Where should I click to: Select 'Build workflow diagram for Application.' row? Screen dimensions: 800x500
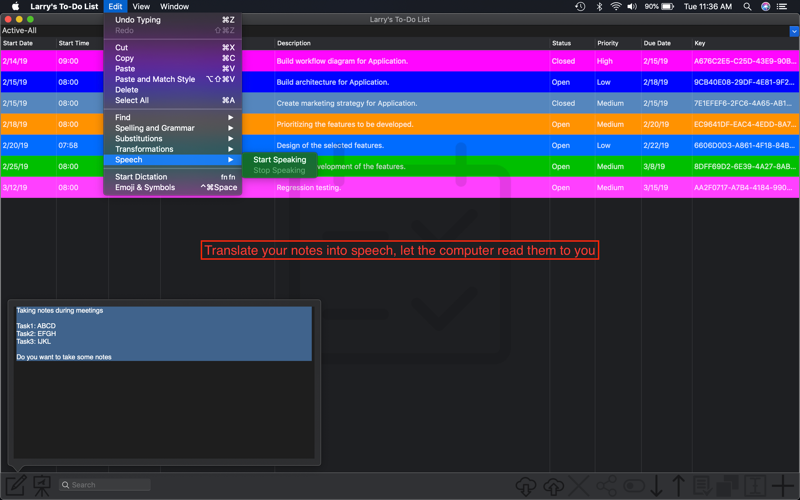(400, 61)
